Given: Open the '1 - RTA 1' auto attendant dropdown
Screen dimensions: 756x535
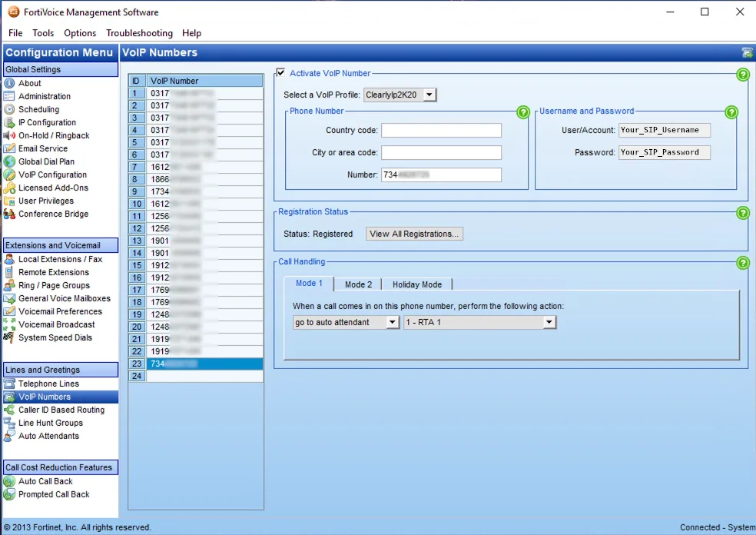Looking at the screenshot, I should click(479, 322).
